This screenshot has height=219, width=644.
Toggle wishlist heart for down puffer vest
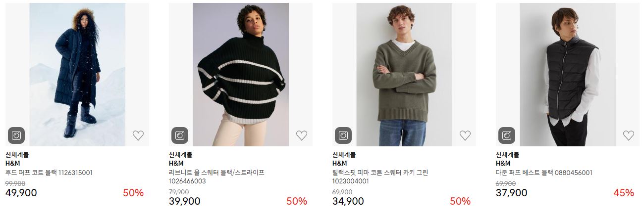pyautogui.click(x=628, y=135)
